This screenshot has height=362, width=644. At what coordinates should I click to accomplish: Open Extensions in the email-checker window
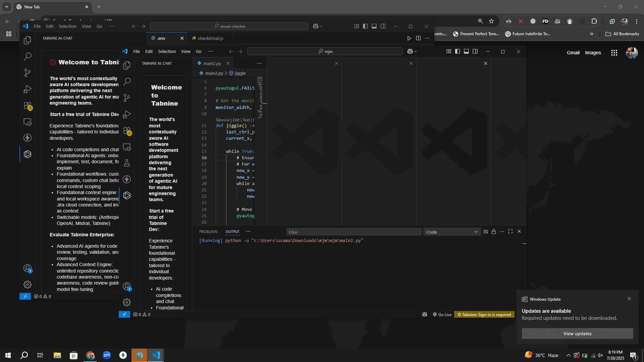coord(28,106)
